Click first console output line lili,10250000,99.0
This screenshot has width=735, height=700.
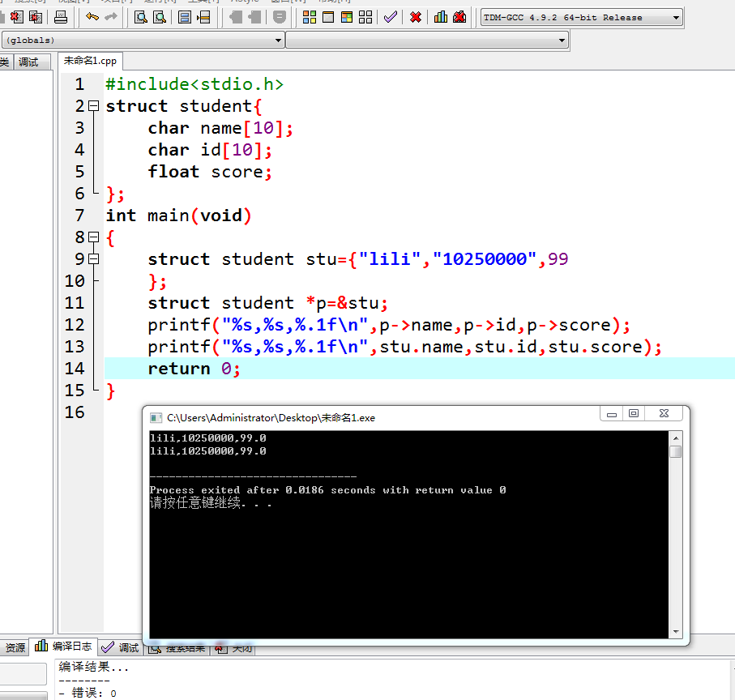[x=207, y=438]
